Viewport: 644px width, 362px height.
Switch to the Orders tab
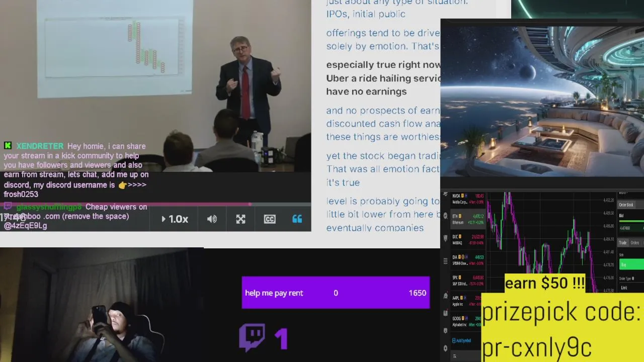pos(635,242)
